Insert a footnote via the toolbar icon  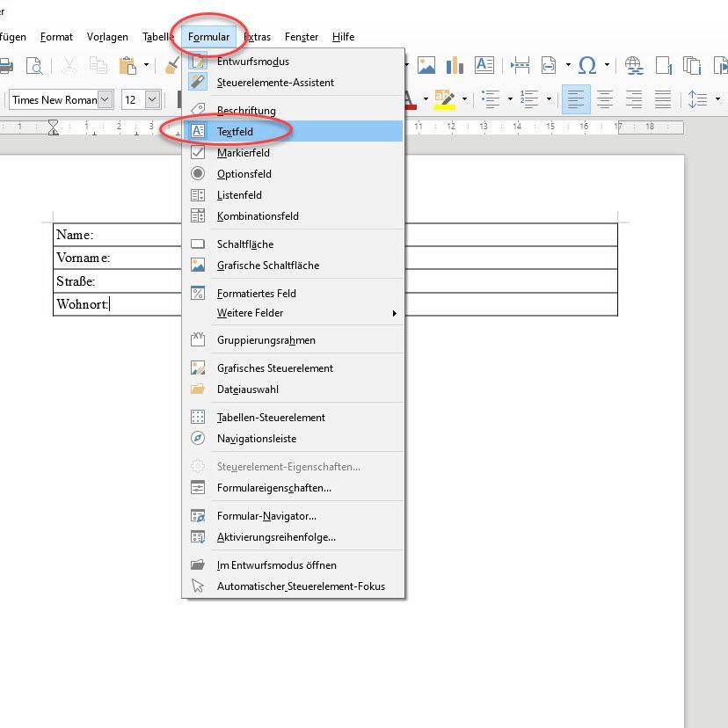(x=664, y=65)
